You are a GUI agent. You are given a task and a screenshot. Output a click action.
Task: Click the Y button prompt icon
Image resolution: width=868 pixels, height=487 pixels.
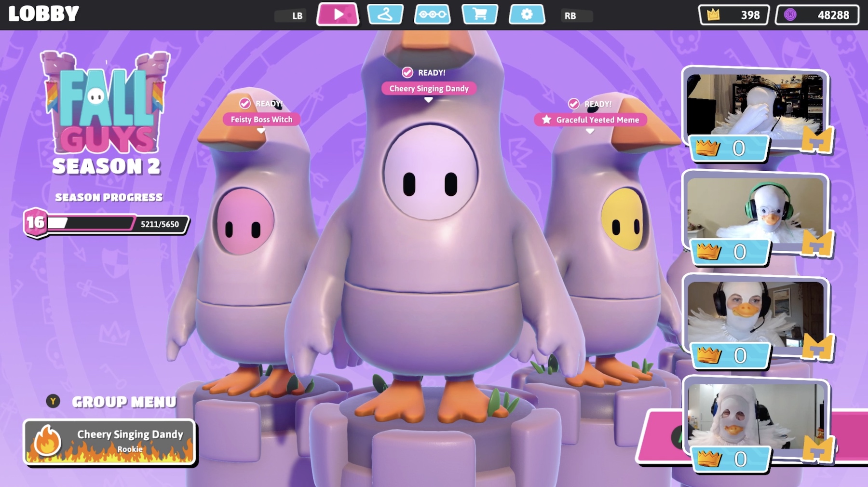tap(53, 401)
